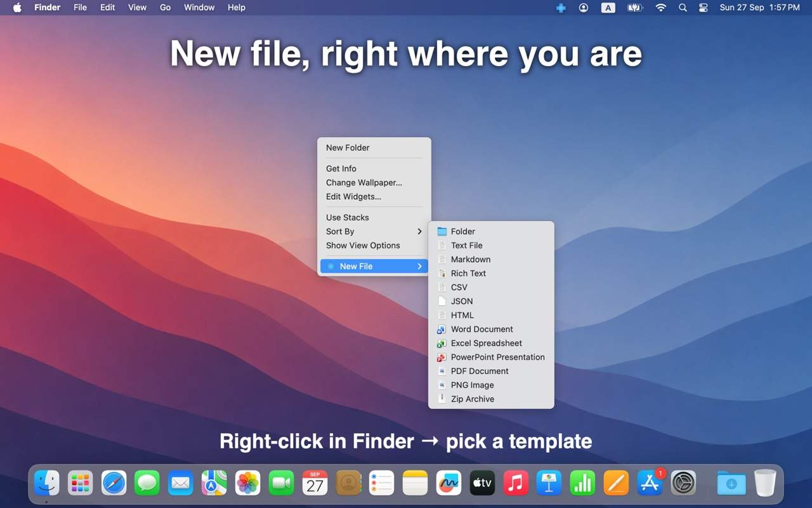Open Messages app in the Dock

click(x=147, y=483)
